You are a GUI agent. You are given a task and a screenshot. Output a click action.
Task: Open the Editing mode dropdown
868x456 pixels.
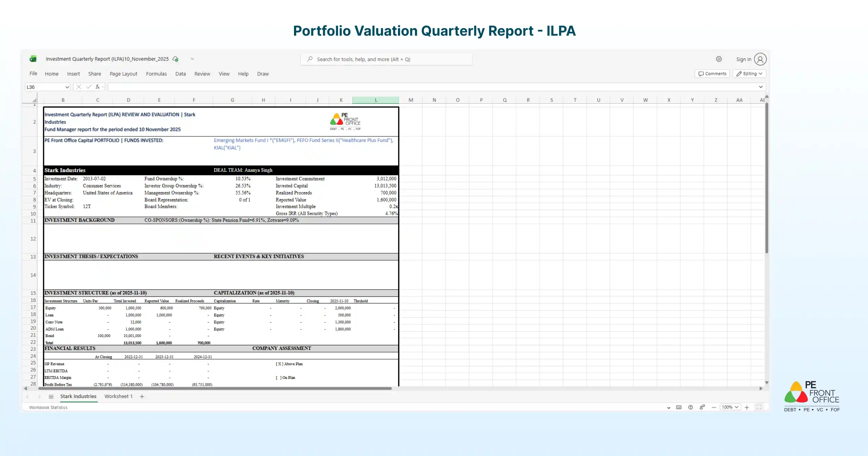(x=749, y=74)
